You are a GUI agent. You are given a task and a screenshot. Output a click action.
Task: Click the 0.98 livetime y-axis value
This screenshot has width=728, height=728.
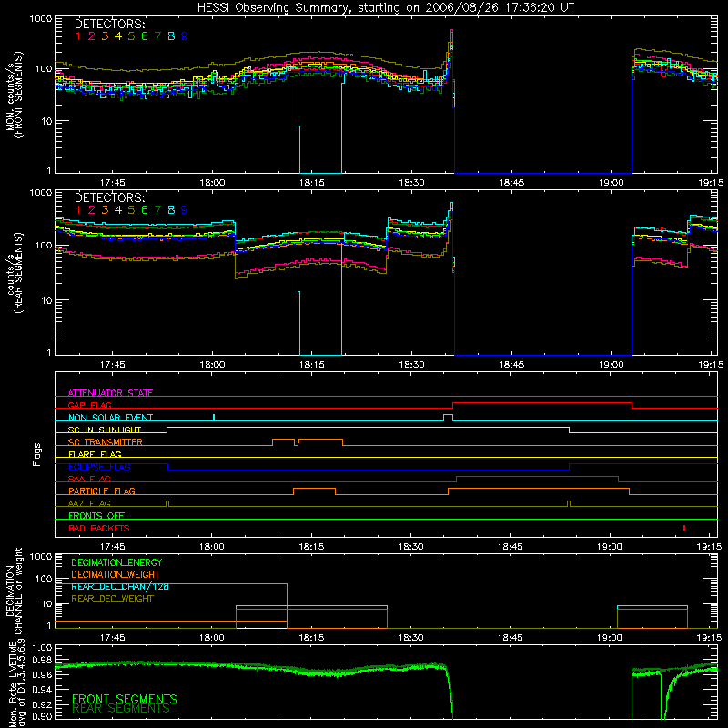pyautogui.click(x=43, y=661)
